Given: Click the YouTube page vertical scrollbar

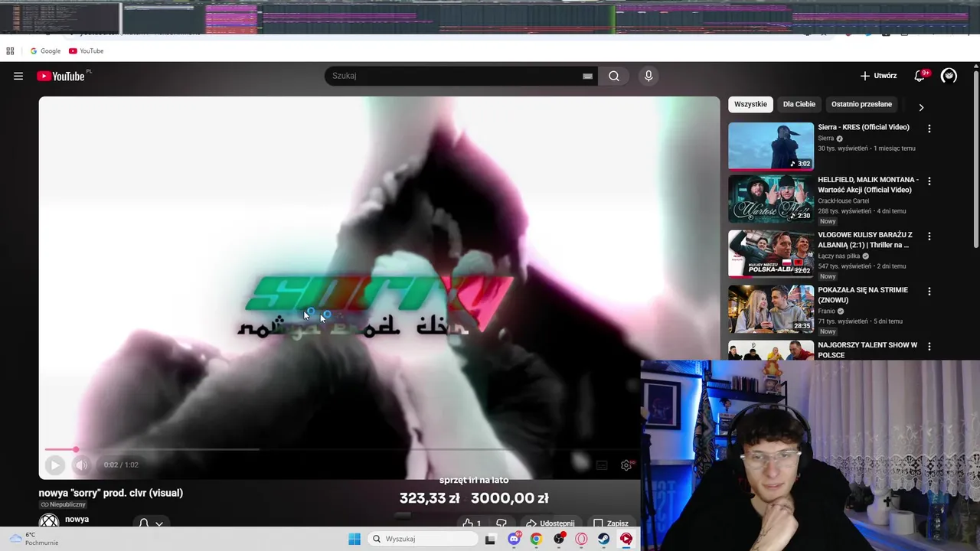Looking at the screenshot, I should click(x=975, y=159).
